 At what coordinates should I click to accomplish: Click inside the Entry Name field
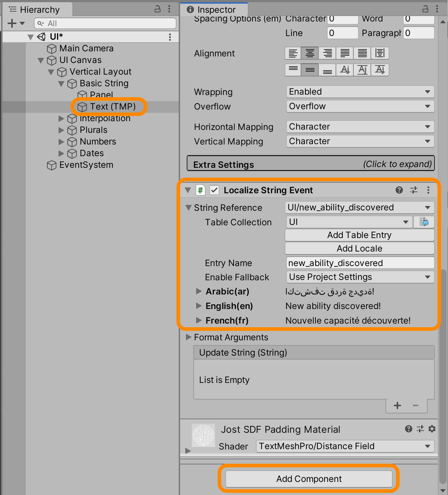pyautogui.click(x=360, y=262)
